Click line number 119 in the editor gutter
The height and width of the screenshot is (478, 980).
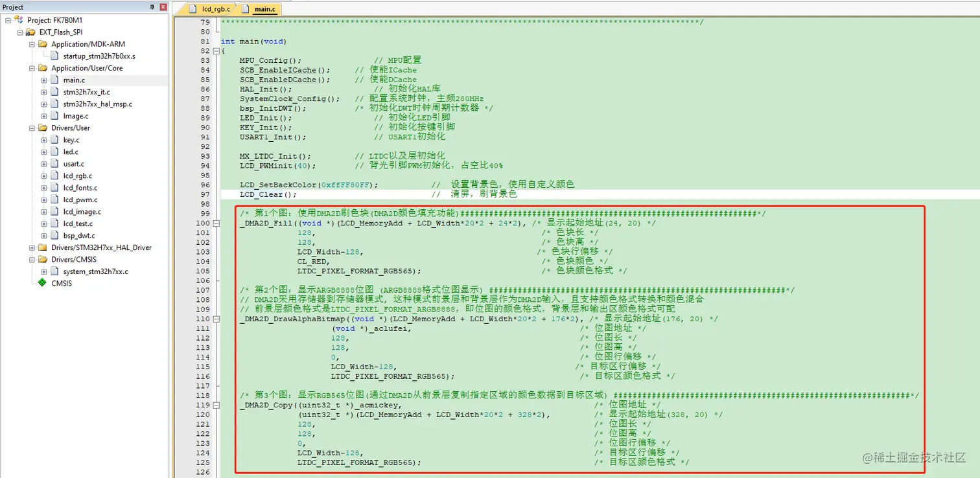pos(203,405)
